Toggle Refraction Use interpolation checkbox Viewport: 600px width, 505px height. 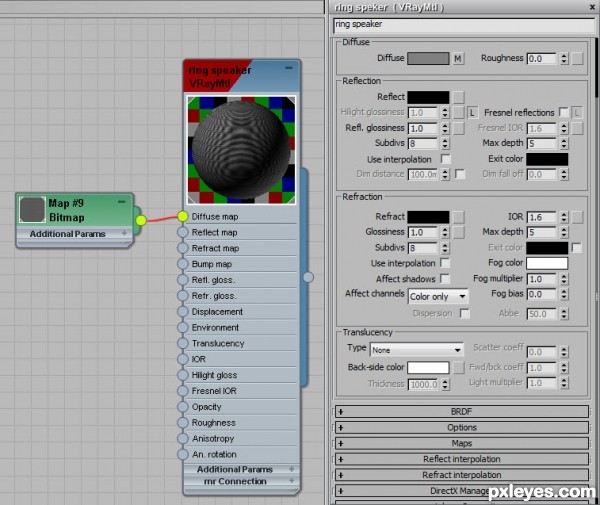tap(445, 263)
